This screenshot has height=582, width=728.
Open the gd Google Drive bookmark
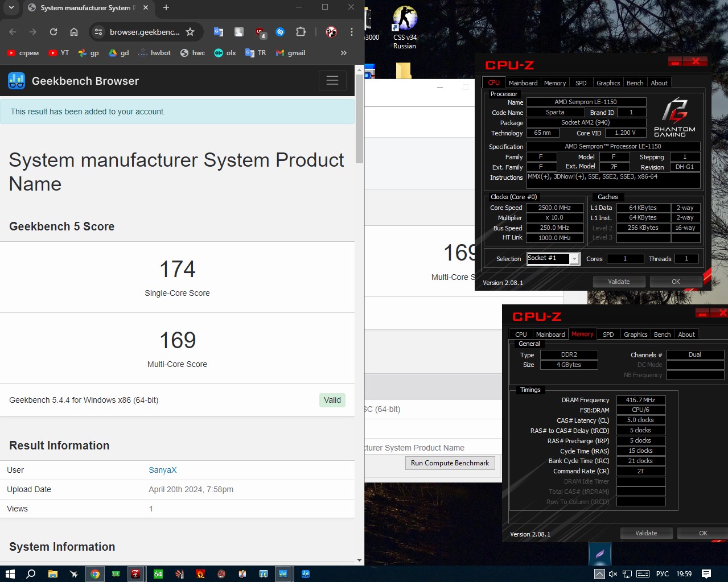pos(119,53)
